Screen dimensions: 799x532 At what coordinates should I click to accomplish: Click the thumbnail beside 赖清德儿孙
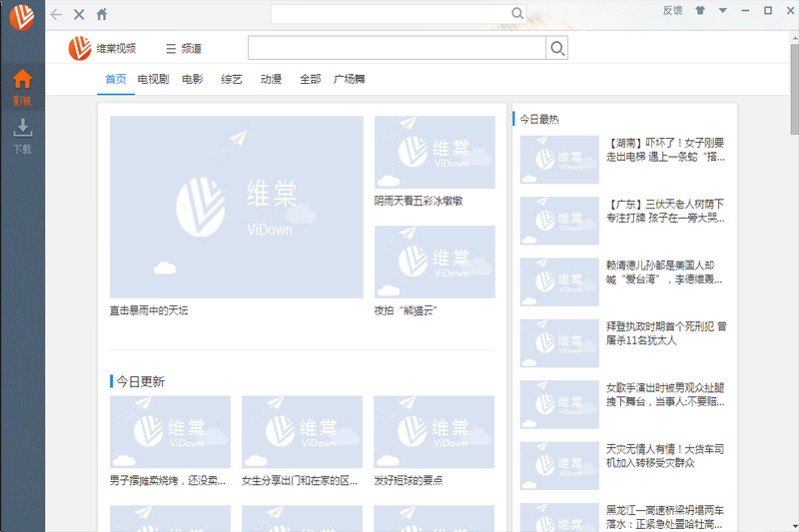[559, 282]
